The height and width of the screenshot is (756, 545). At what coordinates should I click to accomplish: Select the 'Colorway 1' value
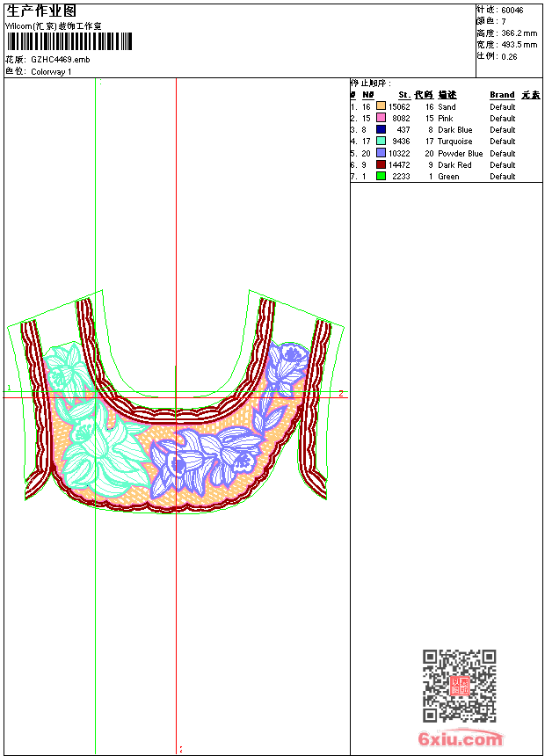[x=51, y=72]
